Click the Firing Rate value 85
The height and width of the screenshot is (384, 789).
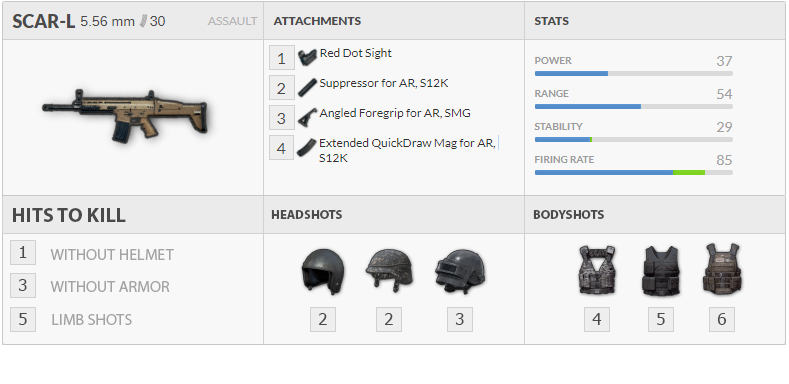tap(724, 160)
